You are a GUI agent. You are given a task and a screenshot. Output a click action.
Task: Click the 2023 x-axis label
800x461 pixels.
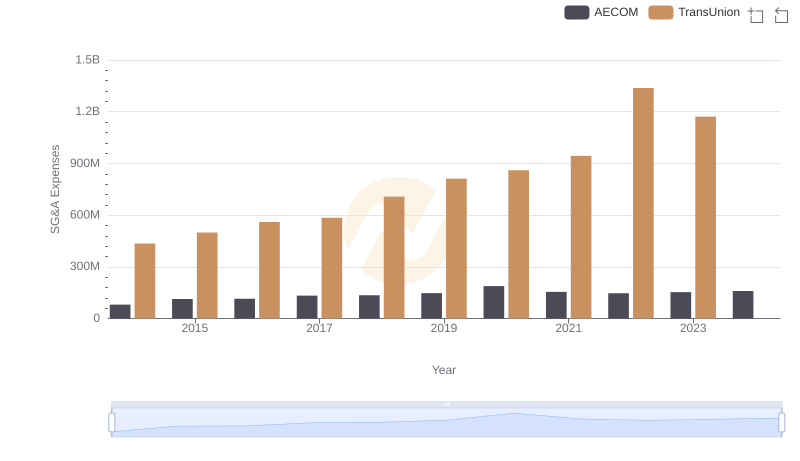point(693,328)
